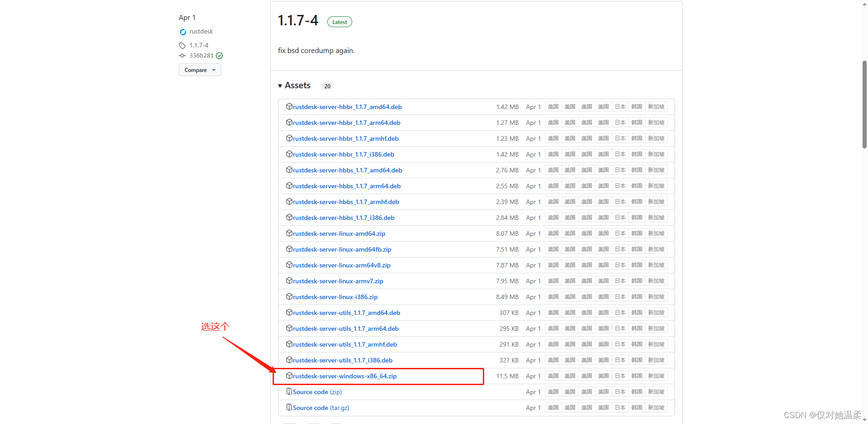868x424 pixels.
Task: Click 日本 mirror for utils_1.1.7_i386.deb
Action: (x=620, y=360)
